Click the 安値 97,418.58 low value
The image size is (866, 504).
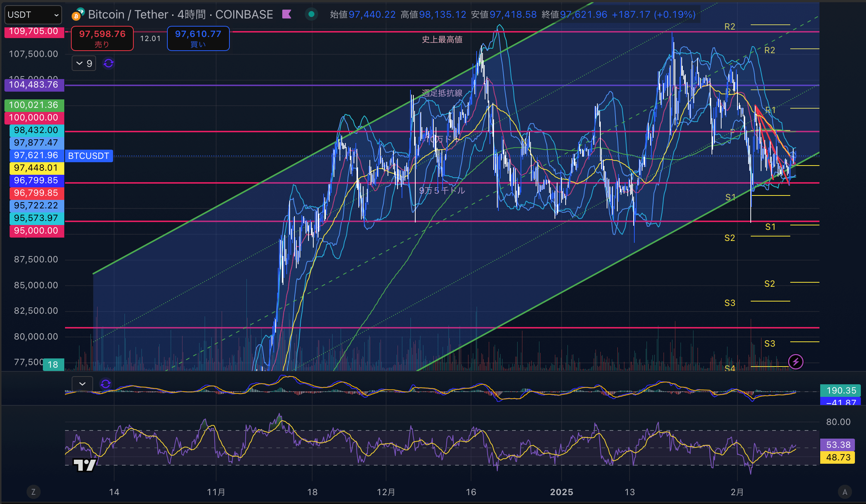tap(504, 14)
